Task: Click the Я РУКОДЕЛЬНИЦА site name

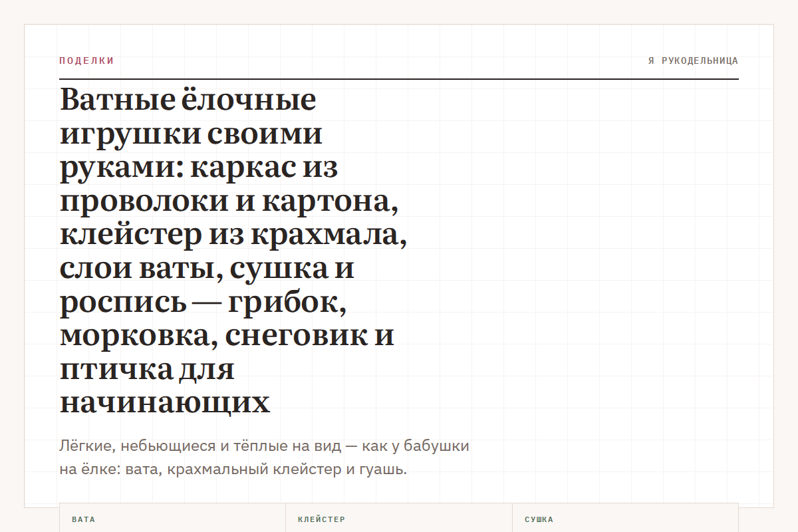Action: pos(693,61)
